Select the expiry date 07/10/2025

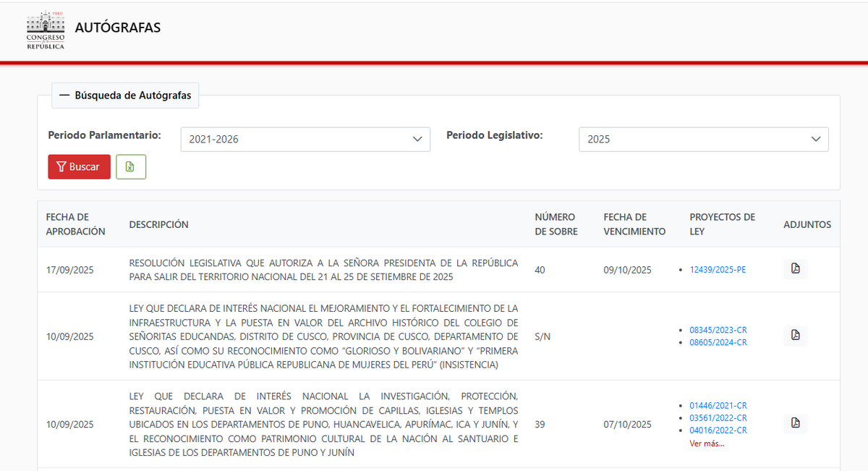627,425
